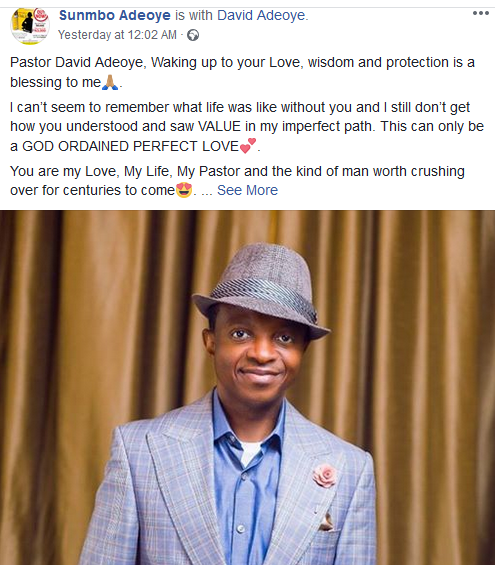Click the pink rose lapel pin in photo

(x=325, y=476)
